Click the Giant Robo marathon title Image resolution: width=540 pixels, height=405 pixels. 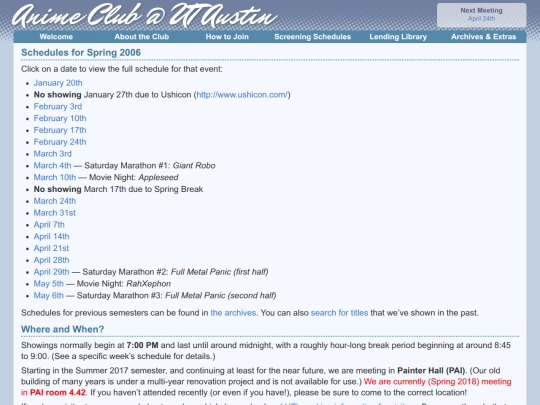[x=194, y=166]
